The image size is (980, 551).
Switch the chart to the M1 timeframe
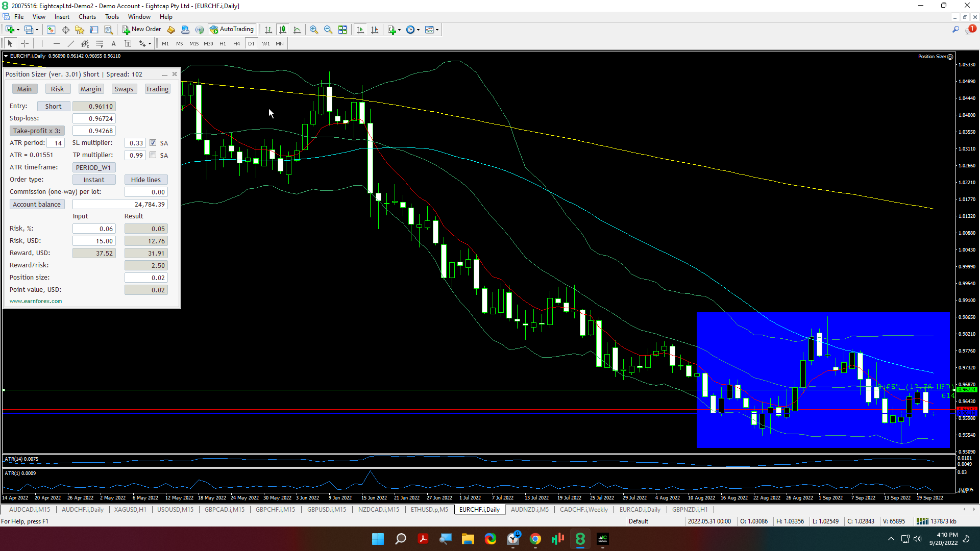tap(165, 43)
